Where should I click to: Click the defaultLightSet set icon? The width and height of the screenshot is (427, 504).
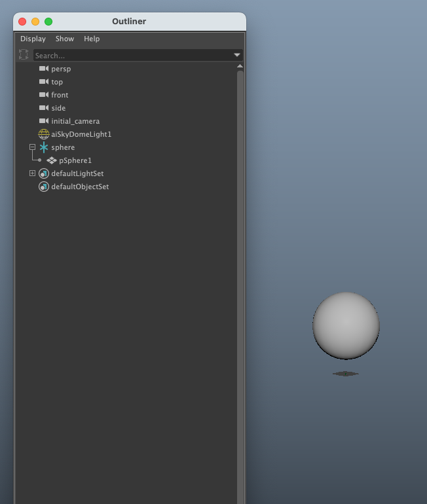click(44, 173)
